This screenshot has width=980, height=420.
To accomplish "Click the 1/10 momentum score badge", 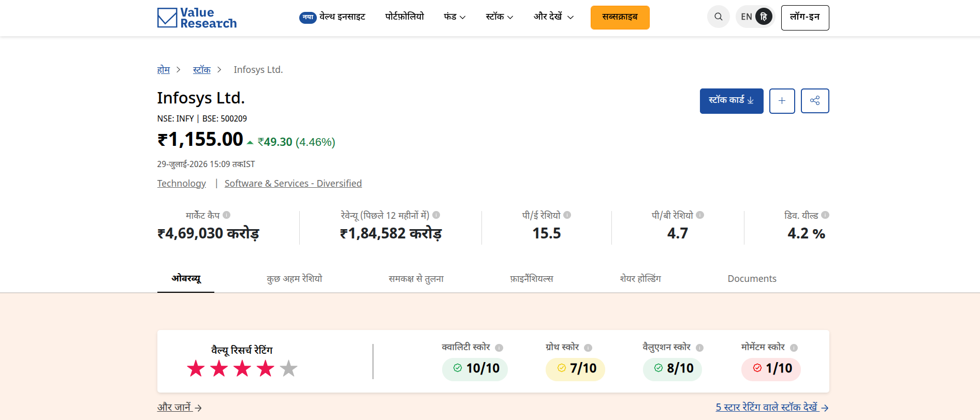I will click(771, 369).
